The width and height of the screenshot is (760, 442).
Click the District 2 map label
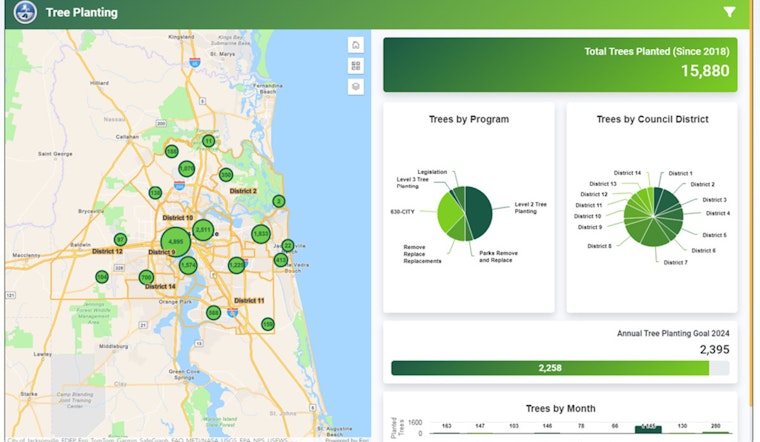point(243,191)
